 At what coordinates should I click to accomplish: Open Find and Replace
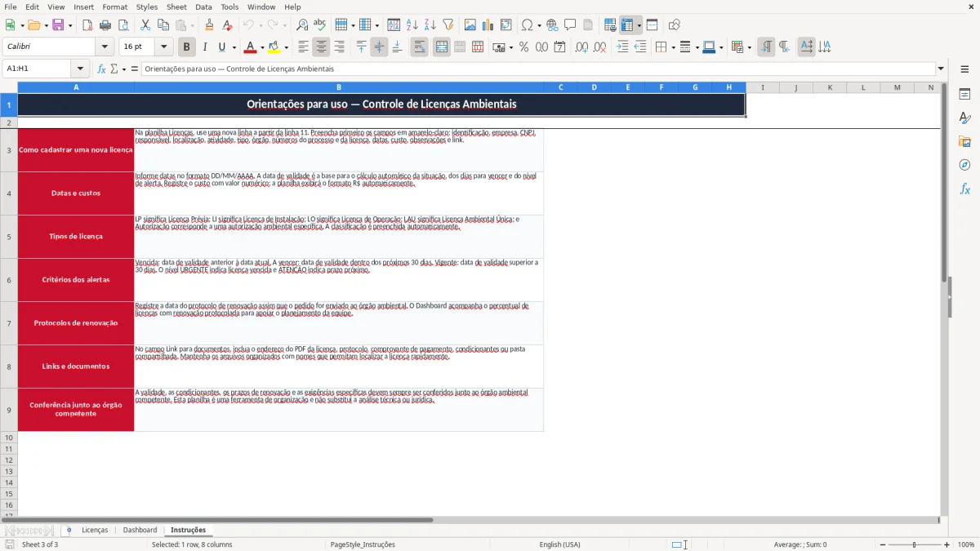(302, 25)
